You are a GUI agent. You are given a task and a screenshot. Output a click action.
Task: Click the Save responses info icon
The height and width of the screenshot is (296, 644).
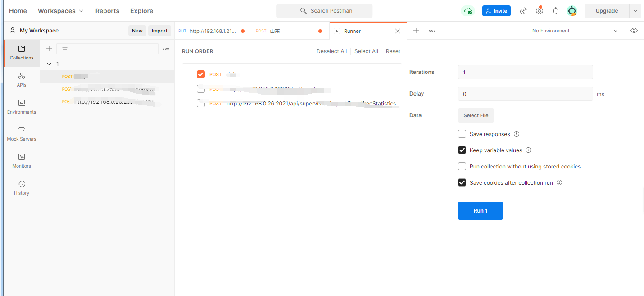[x=517, y=134]
